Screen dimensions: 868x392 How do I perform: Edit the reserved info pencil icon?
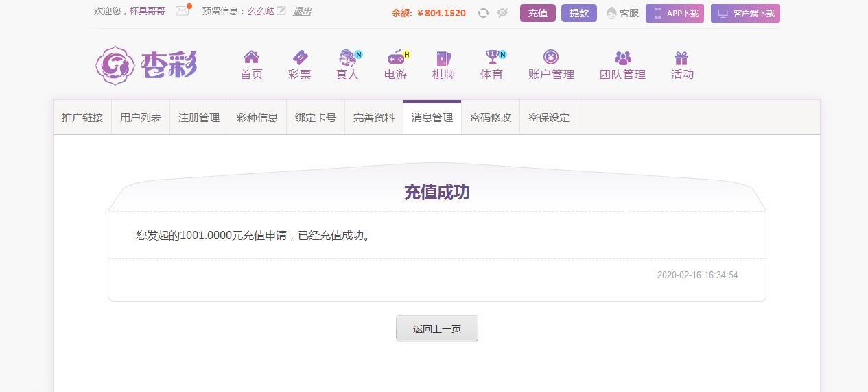click(281, 11)
